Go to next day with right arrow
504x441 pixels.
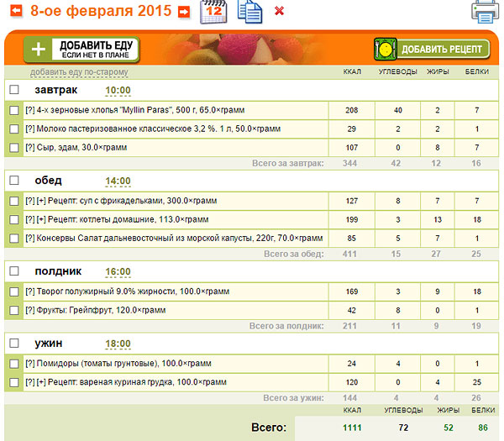[x=185, y=12]
